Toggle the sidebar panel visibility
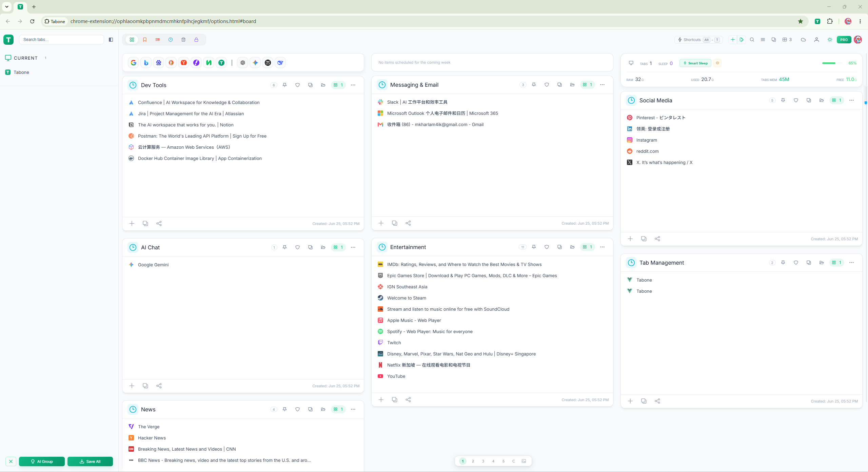 [x=111, y=40]
